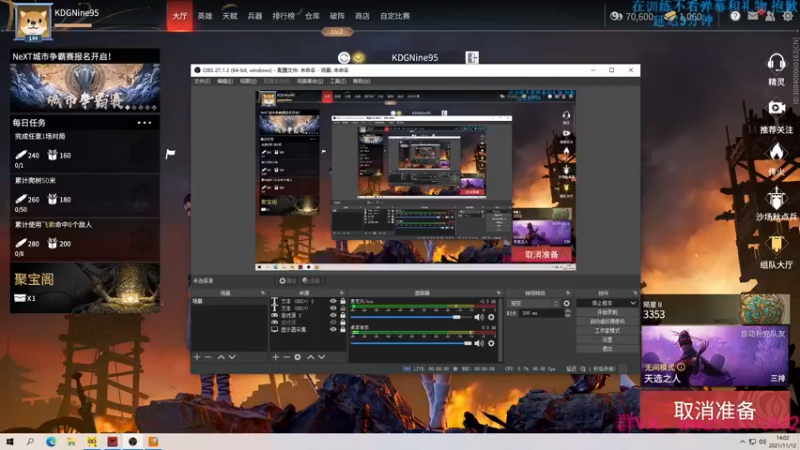Image resolution: width=800 pixels, height=450 pixels.
Task: Open the 组队大厅 icon
Action: coord(776,244)
